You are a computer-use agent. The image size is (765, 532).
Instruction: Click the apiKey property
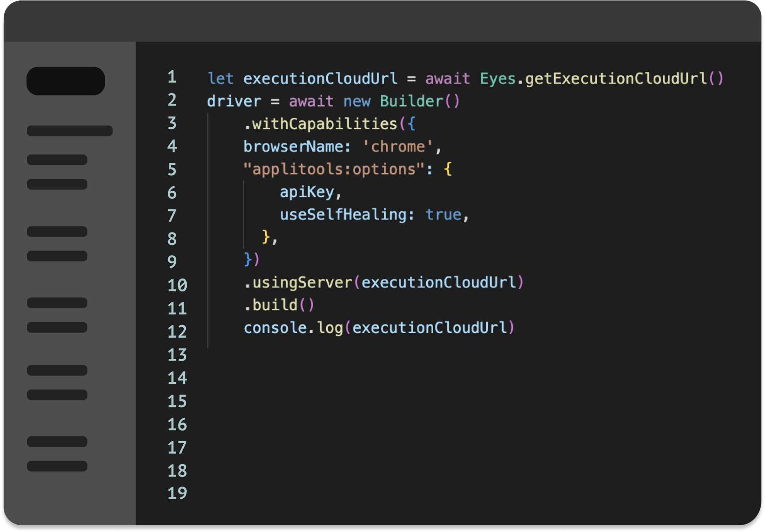tap(307, 192)
